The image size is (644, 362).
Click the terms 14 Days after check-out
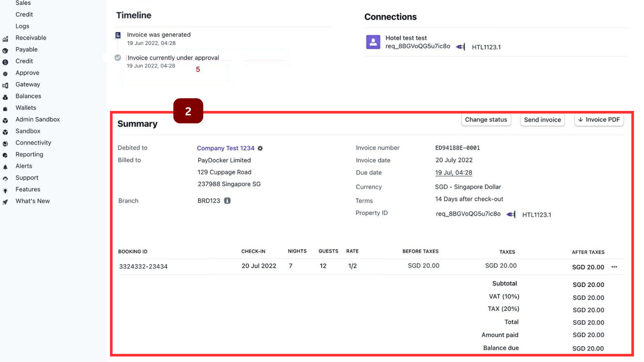click(469, 199)
